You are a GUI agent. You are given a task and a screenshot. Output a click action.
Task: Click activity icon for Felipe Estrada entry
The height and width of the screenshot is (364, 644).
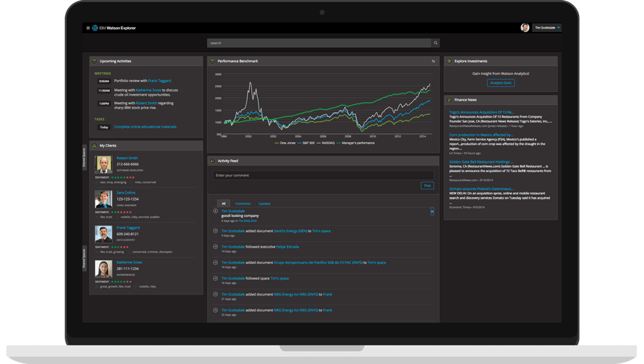(x=215, y=247)
